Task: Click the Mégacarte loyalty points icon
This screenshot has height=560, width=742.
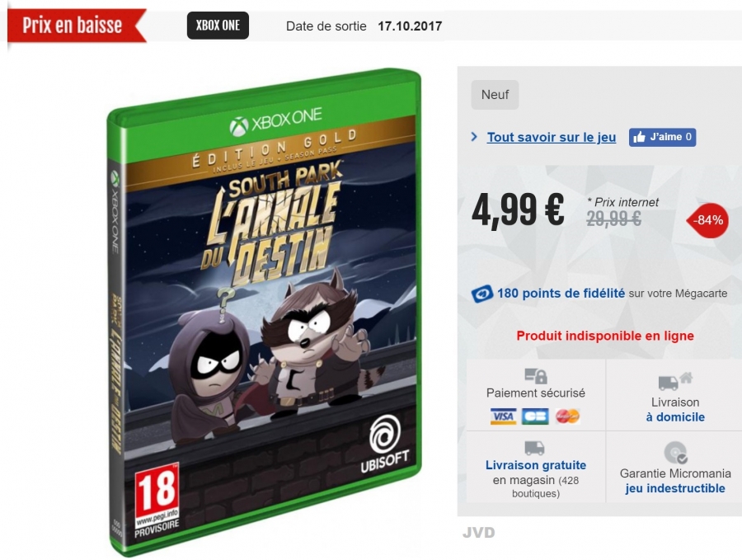Action: (x=481, y=294)
